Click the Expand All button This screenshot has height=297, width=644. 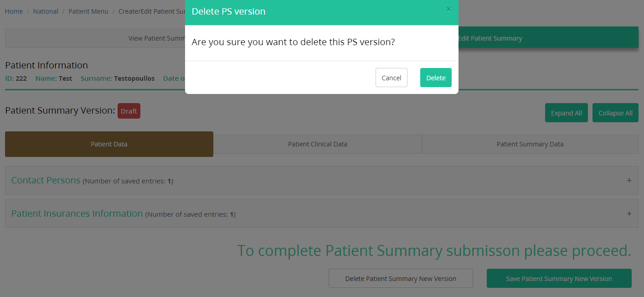(566, 113)
